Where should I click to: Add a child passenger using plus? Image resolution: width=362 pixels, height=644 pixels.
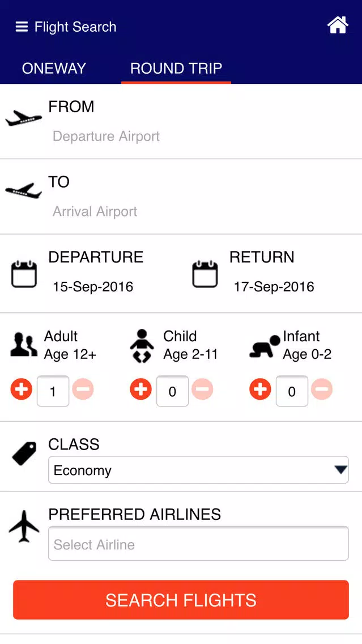click(140, 389)
